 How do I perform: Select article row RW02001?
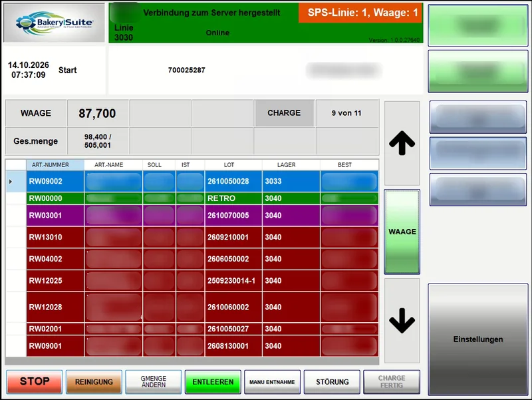(x=202, y=329)
